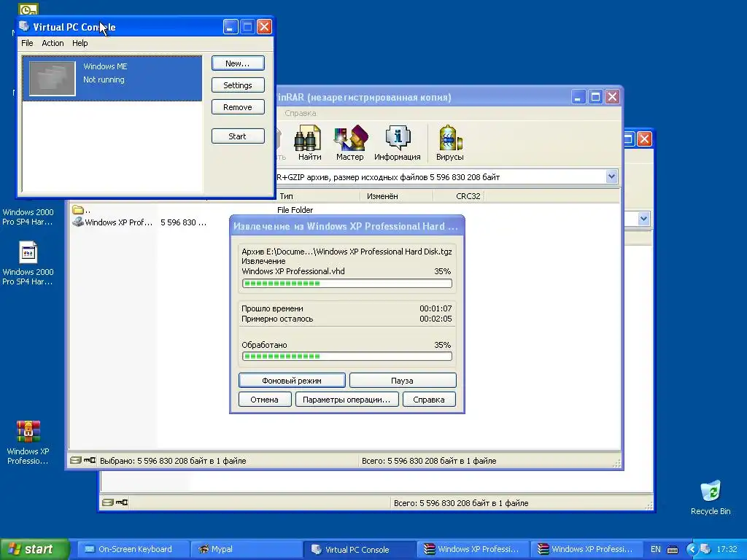Click the Информация toolbar icon
This screenshot has width=747, height=560.
[x=398, y=142]
